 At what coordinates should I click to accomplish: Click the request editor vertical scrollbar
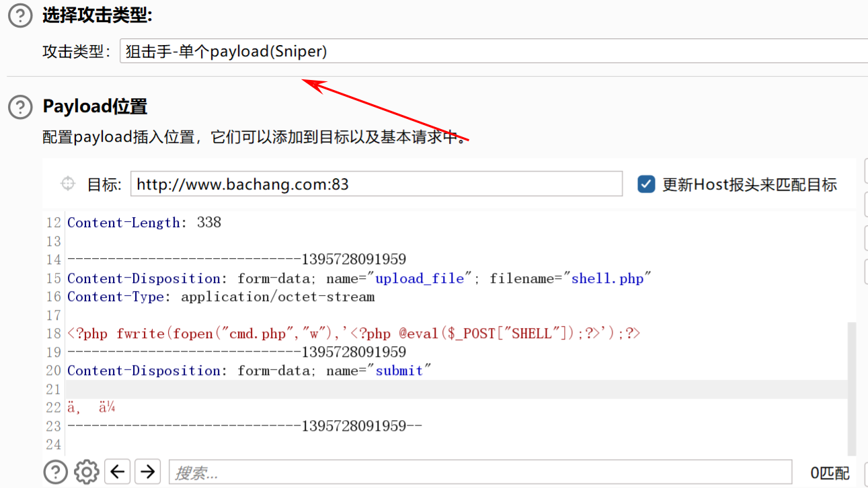point(852,389)
